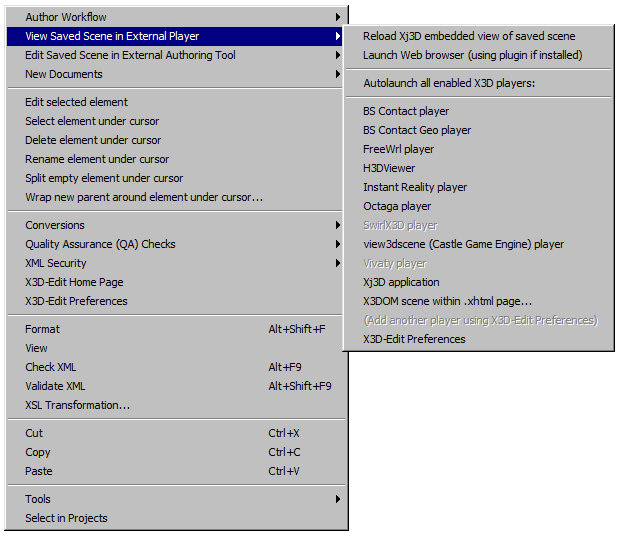Start the Xj3D application
The width and height of the screenshot is (622, 534).
[401, 282]
